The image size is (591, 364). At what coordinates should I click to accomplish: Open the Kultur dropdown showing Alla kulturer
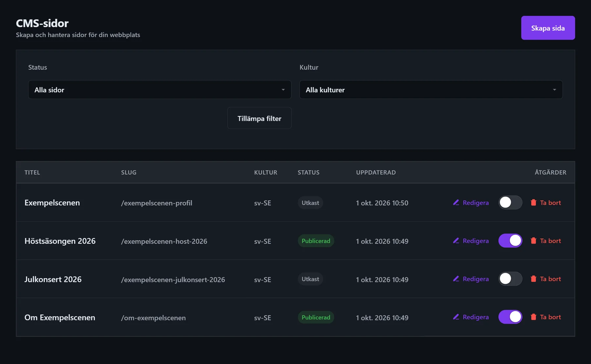[431, 90]
